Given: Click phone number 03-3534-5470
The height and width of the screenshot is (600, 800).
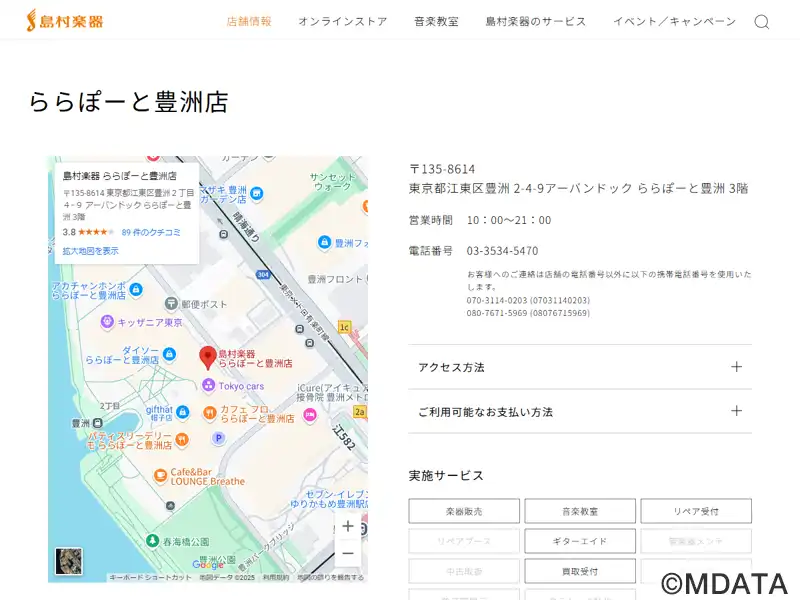Looking at the screenshot, I should (x=502, y=251).
